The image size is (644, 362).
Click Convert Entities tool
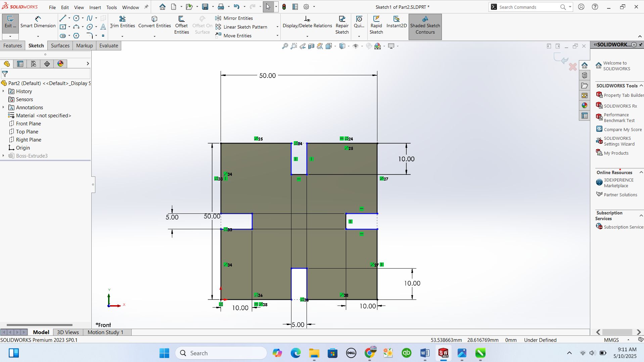click(x=154, y=22)
